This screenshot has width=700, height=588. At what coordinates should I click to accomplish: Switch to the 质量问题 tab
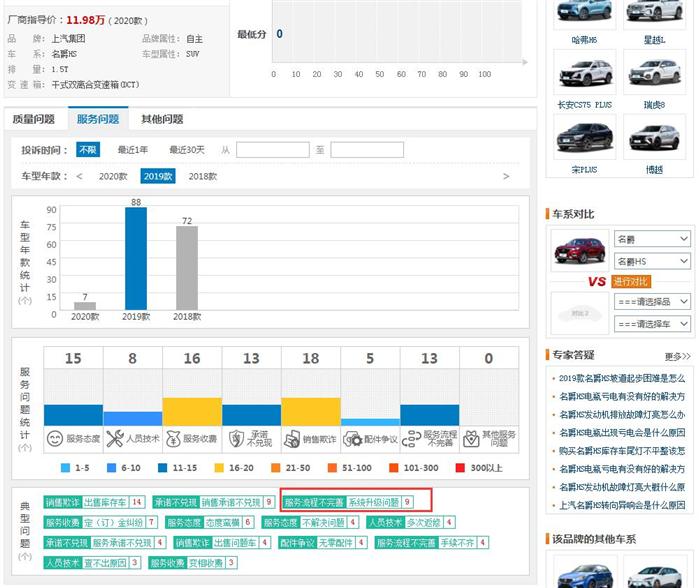33,119
